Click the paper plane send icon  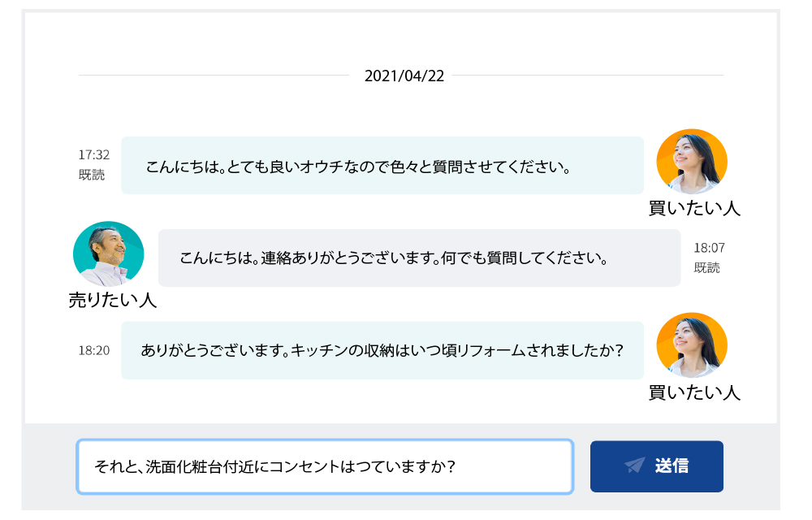[x=635, y=466]
